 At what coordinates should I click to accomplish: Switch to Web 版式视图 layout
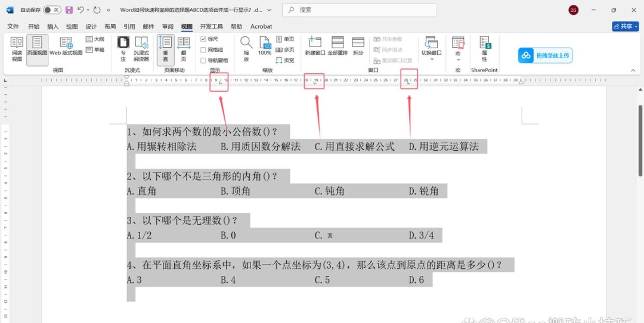[66, 46]
